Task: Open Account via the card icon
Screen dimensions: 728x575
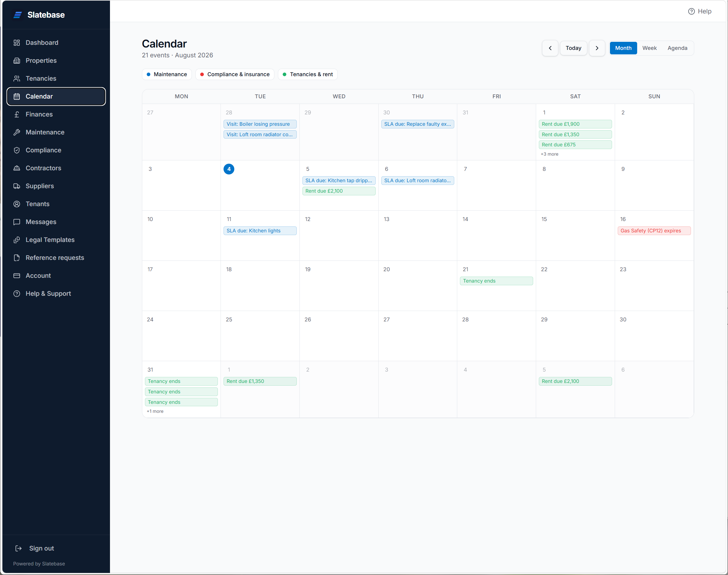Action: point(16,276)
